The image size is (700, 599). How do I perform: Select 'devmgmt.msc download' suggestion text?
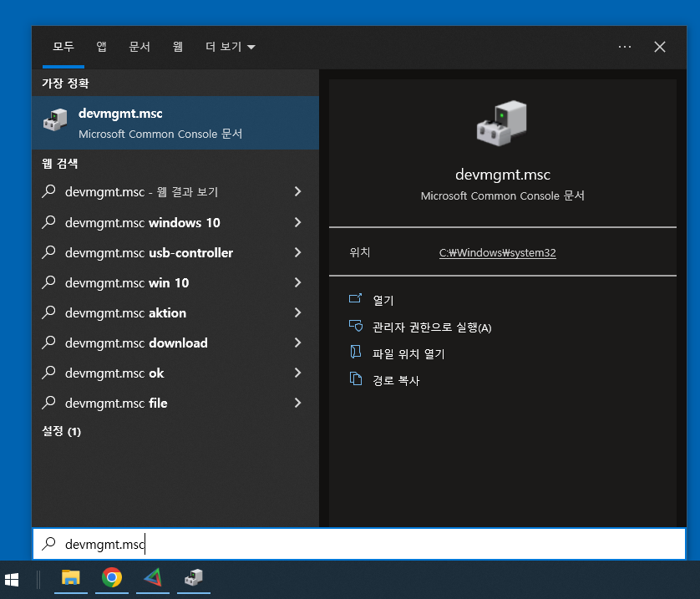click(136, 343)
